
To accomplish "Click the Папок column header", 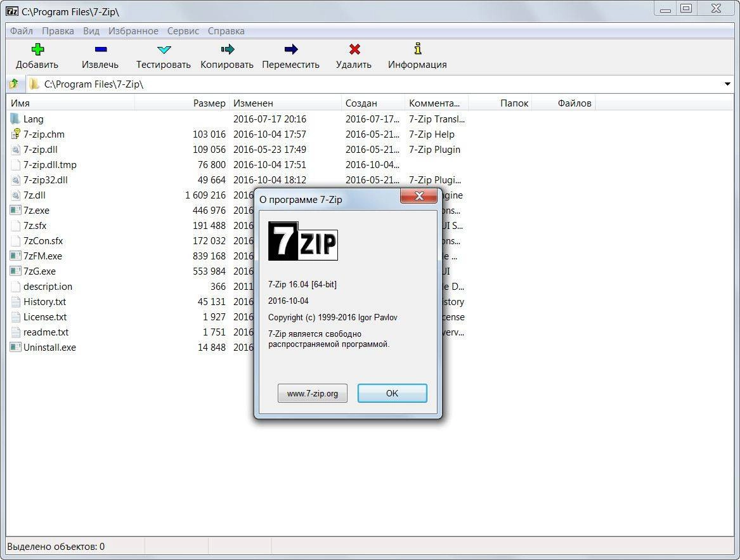I will [x=500, y=103].
